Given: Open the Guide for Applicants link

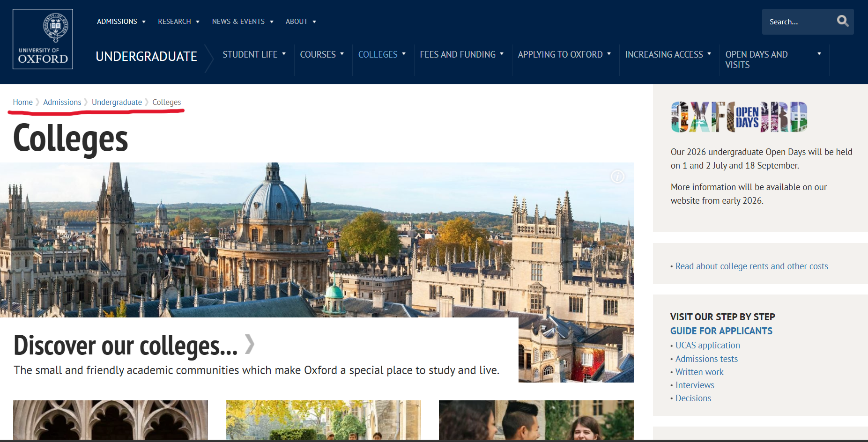Looking at the screenshot, I should coord(721,331).
